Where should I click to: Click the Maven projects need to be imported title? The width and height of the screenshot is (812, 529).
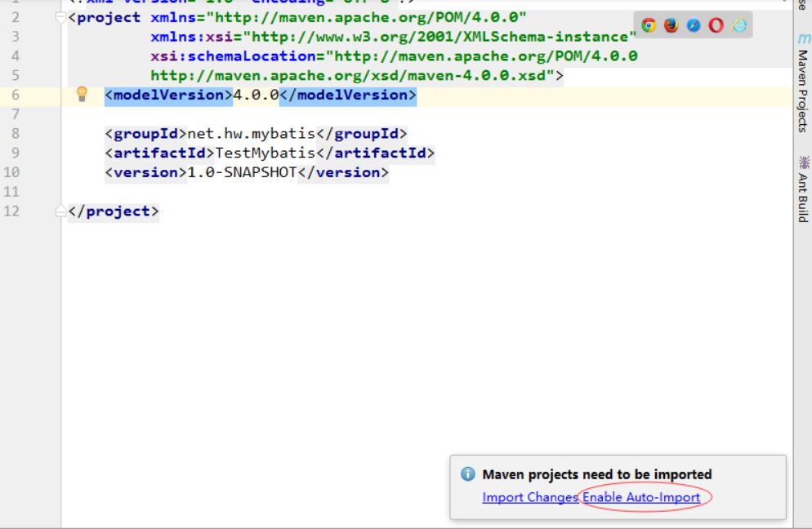[x=597, y=474]
